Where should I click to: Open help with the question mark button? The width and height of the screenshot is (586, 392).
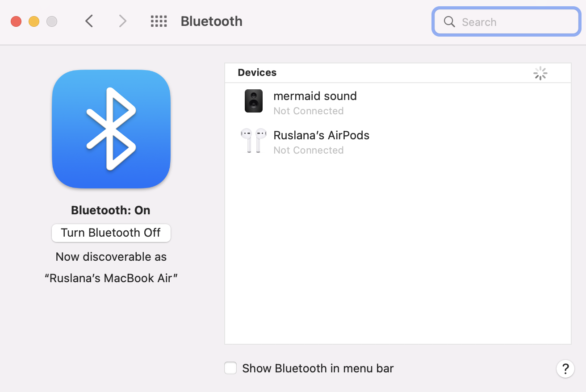pos(565,369)
